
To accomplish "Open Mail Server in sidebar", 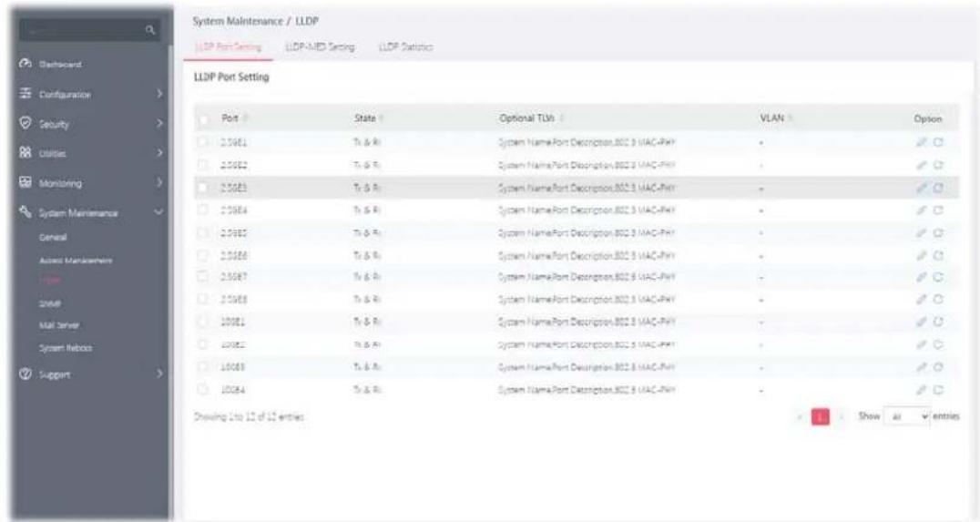I will [59, 326].
